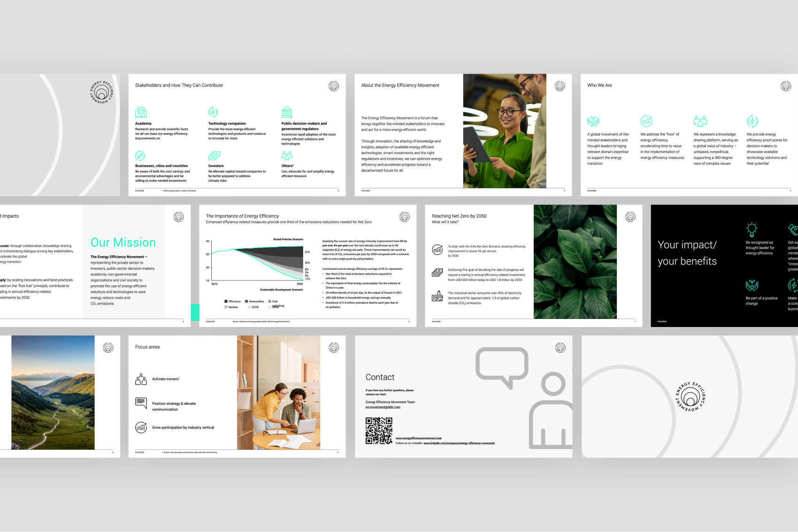The height and width of the screenshot is (532, 798).
Task: Open the ee-movement@abb.com email link
Action: point(383,407)
